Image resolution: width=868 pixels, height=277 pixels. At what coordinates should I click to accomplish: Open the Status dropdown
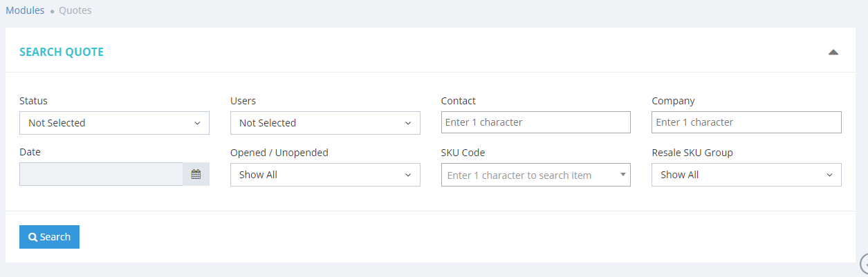point(114,123)
